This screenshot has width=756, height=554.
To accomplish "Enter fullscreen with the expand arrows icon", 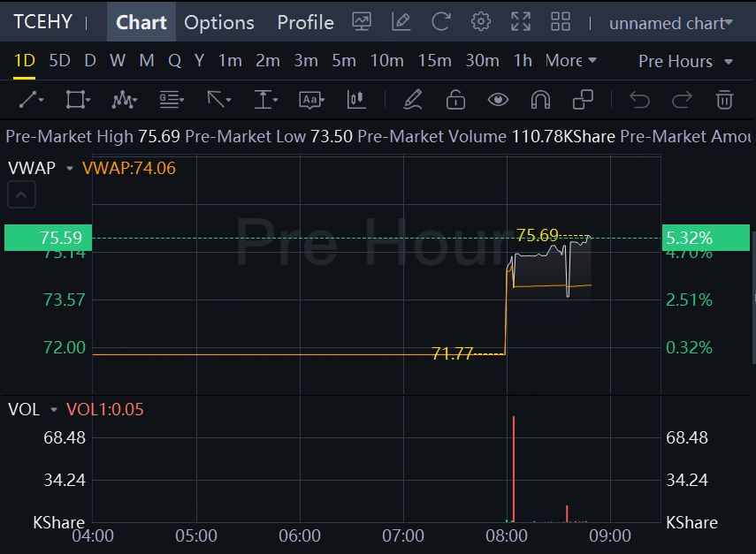I will tap(521, 22).
